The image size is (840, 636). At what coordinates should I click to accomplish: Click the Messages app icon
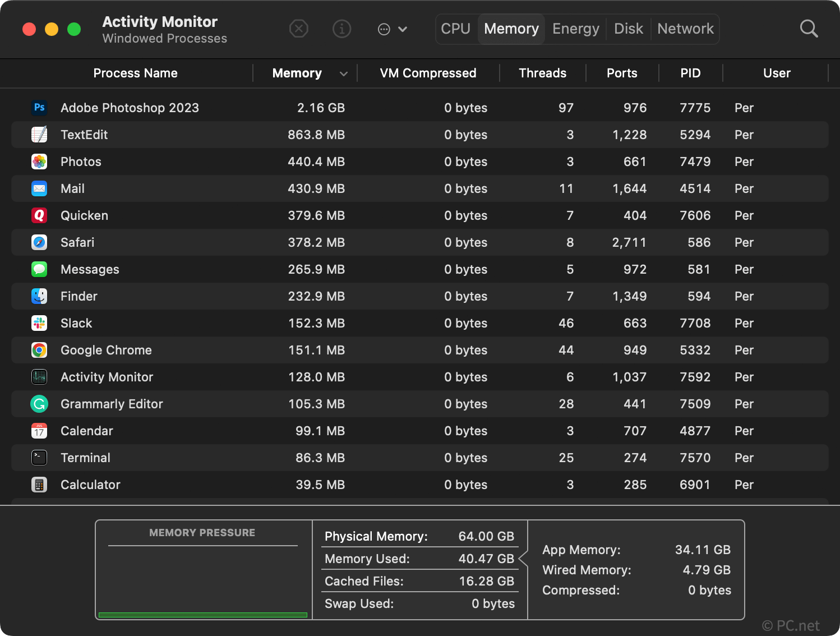click(39, 269)
